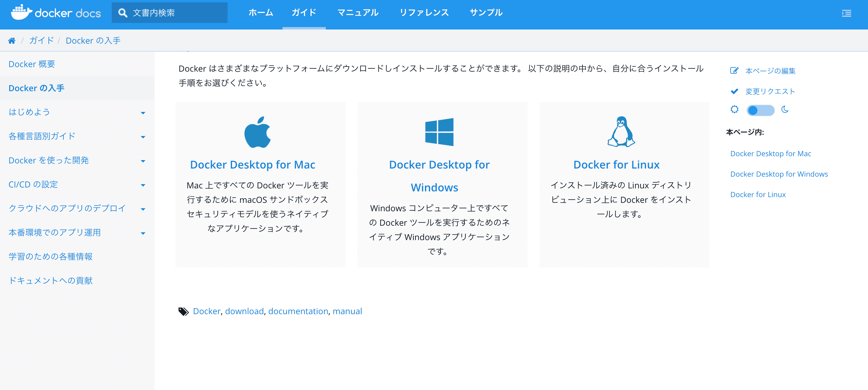Open the マニュアル nav tab
The width and height of the screenshot is (868, 390).
(x=358, y=13)
